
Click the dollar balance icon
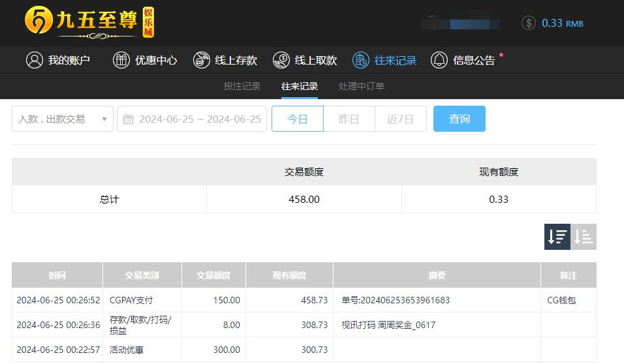[x=529, y=23]
